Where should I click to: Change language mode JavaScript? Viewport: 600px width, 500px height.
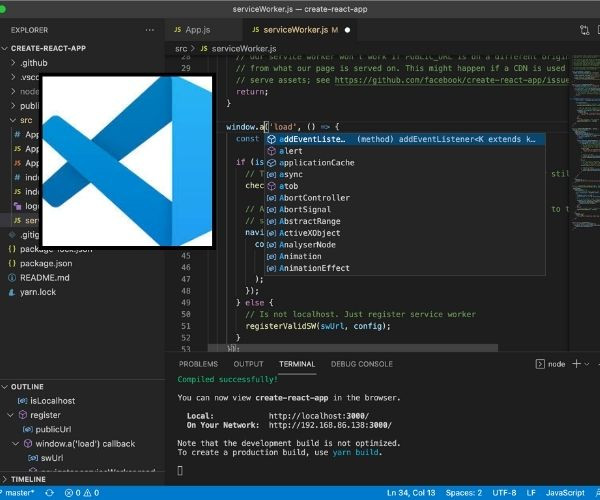[565, 493]
